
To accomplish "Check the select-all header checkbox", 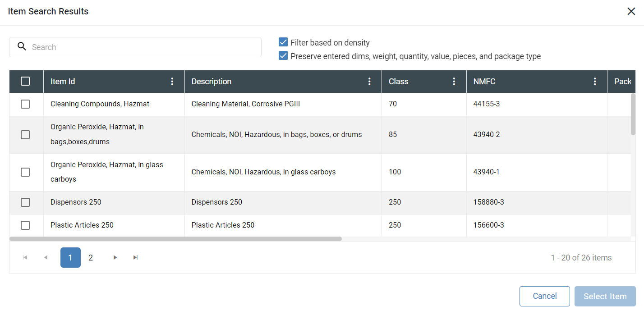I will [x=25, y=81].
